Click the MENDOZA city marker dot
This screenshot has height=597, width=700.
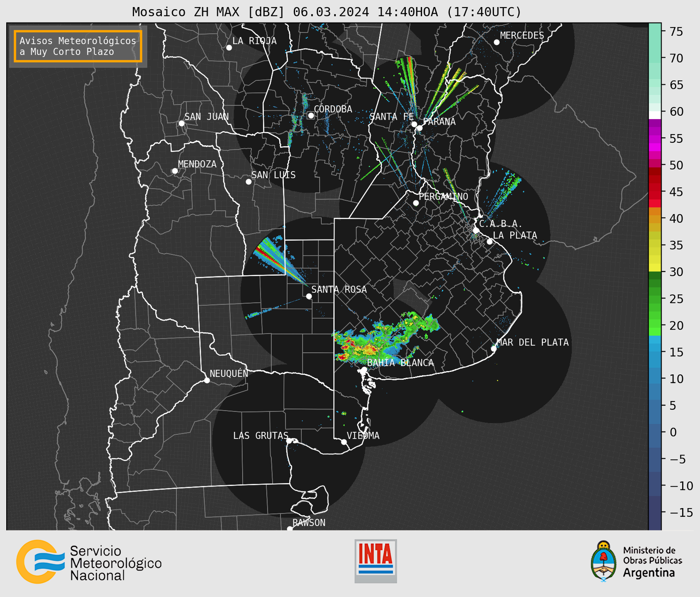pos(175,171)
